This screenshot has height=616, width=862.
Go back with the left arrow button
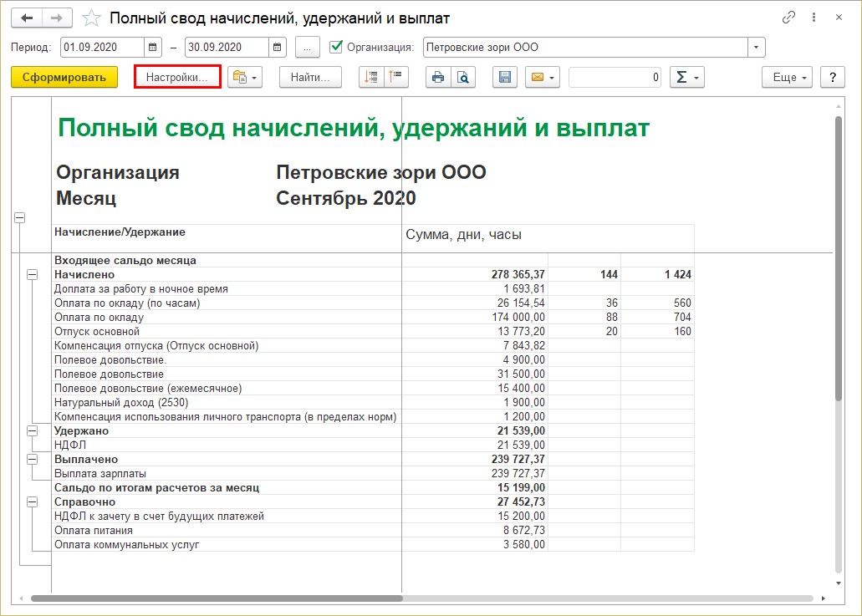[27, 18]
